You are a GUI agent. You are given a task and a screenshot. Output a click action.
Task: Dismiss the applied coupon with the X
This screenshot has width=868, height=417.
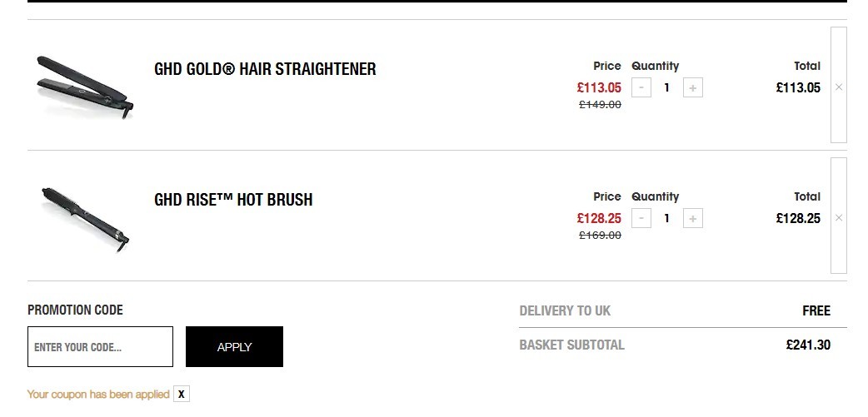coord(181,395)
